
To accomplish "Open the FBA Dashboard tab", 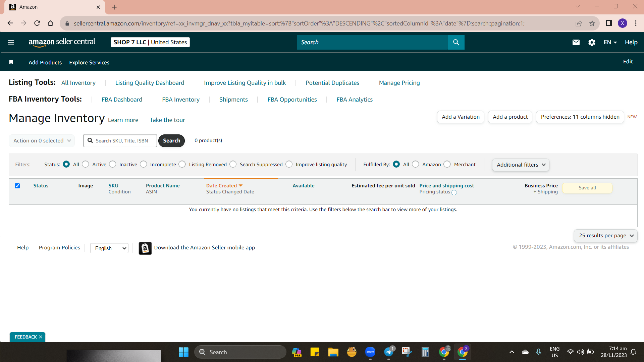I will [122, 100].
